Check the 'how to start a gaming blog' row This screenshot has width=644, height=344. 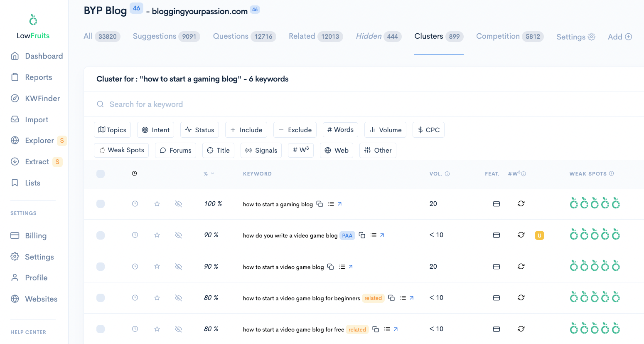point(101,204)
